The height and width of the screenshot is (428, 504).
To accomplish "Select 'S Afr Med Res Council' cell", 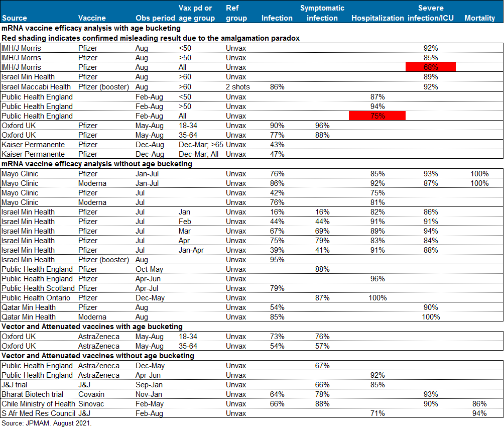I will (x=38, y=413).
